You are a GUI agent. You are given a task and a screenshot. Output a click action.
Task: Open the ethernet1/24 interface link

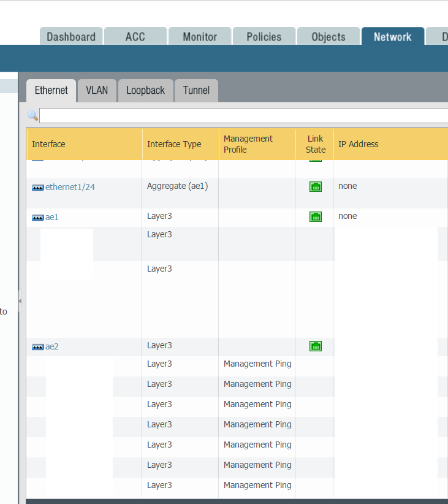[x=70, y=187]
